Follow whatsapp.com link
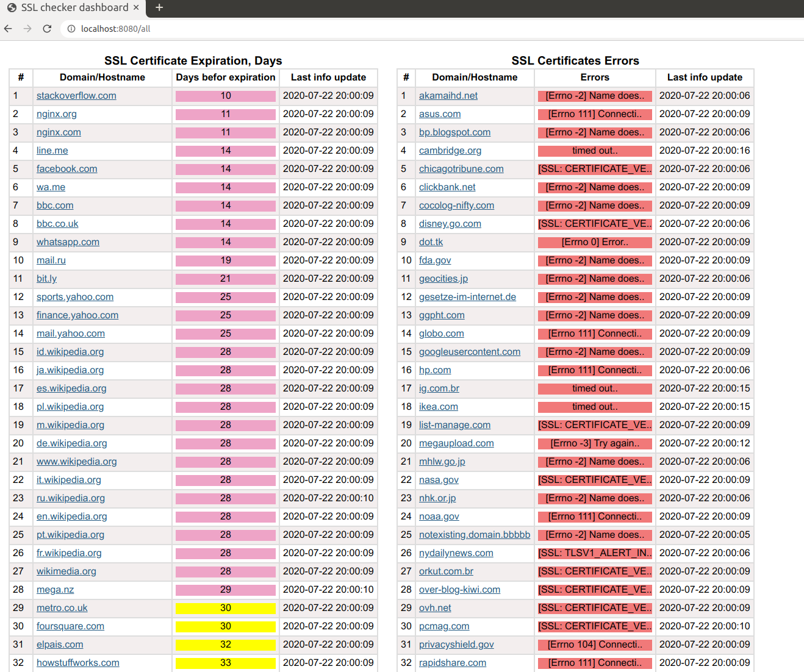 (68, 242)
